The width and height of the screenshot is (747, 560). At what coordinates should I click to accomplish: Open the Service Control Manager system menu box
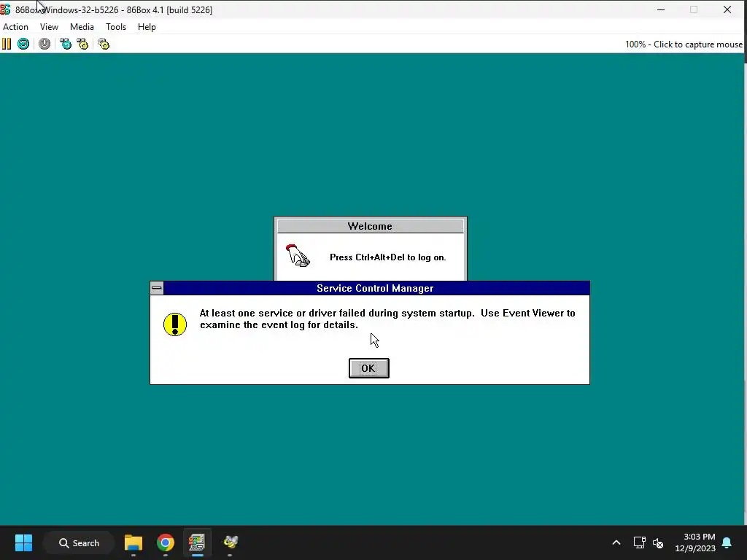(157, 288)
